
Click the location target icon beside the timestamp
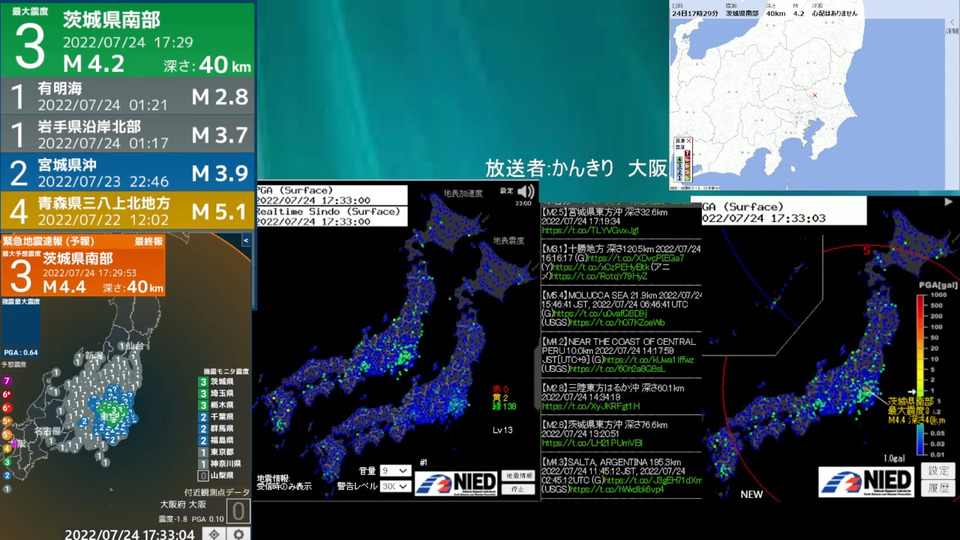point(214,534)
